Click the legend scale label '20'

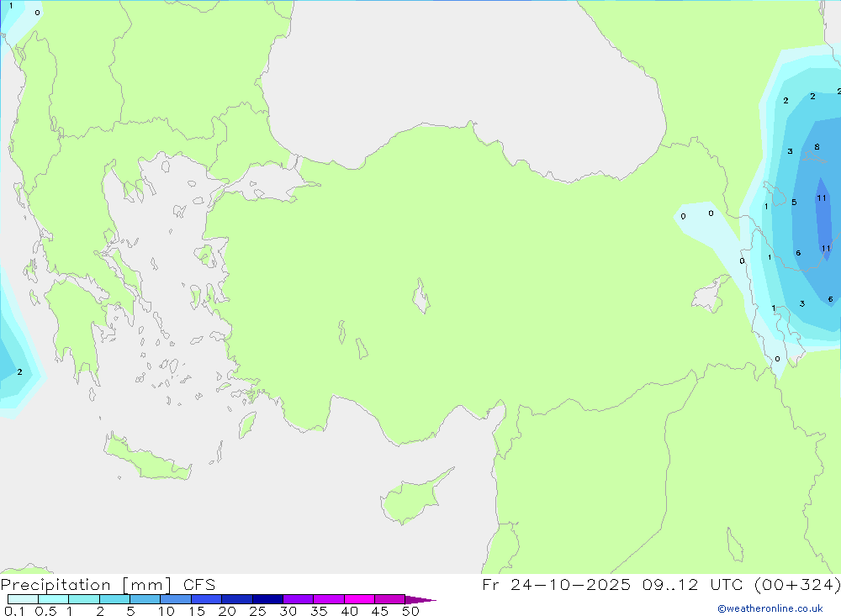tap(227, 611)
